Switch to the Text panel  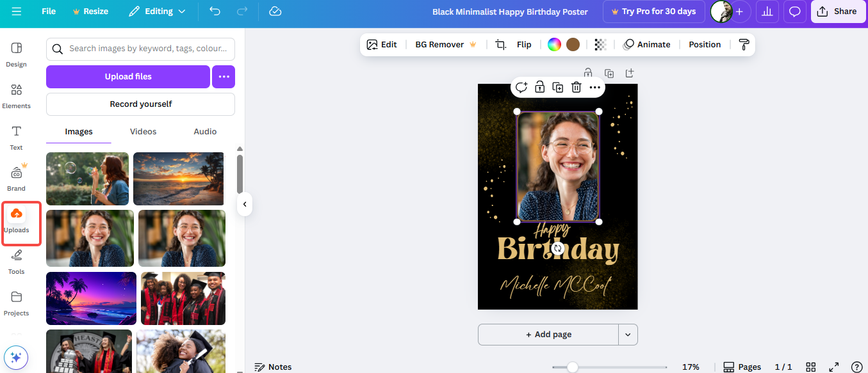tap(16, 137)
